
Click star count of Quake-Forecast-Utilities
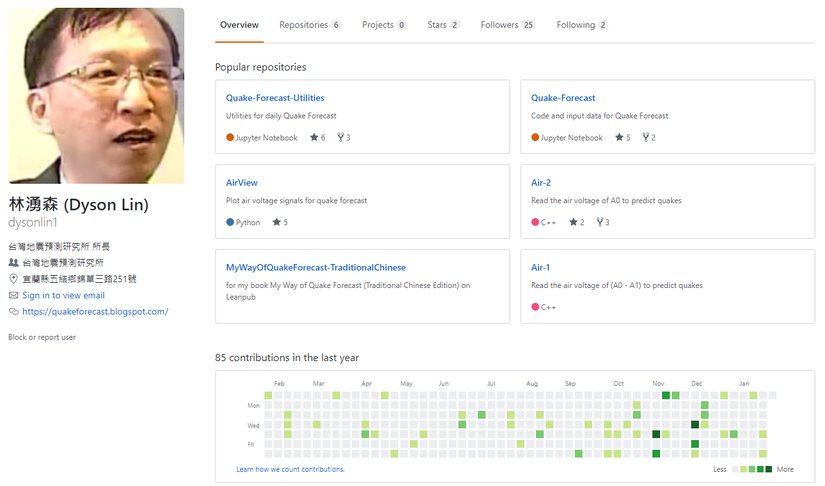click(318, 137)
